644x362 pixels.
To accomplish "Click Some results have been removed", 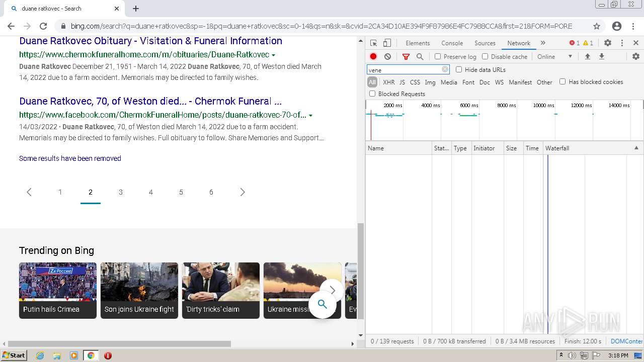I will 70,158.
